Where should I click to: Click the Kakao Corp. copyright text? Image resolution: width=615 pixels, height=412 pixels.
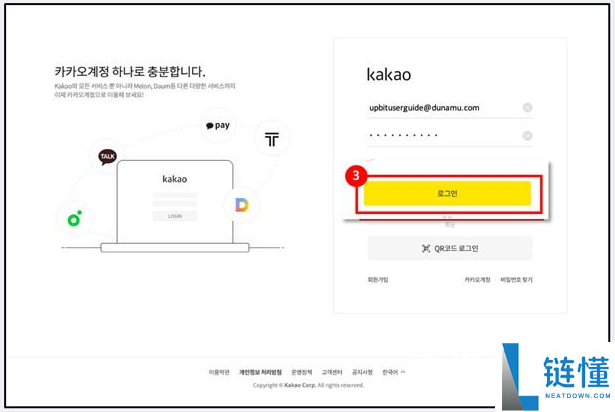coord(308,385)
